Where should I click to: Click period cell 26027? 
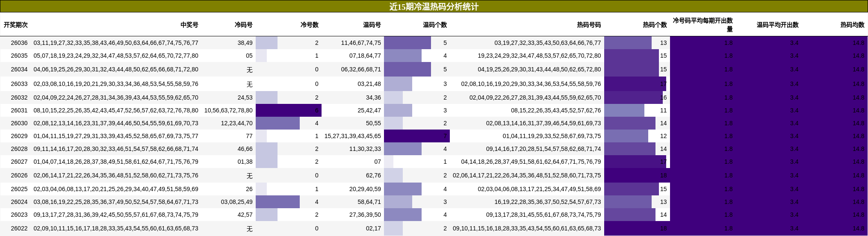pos(19,162)
